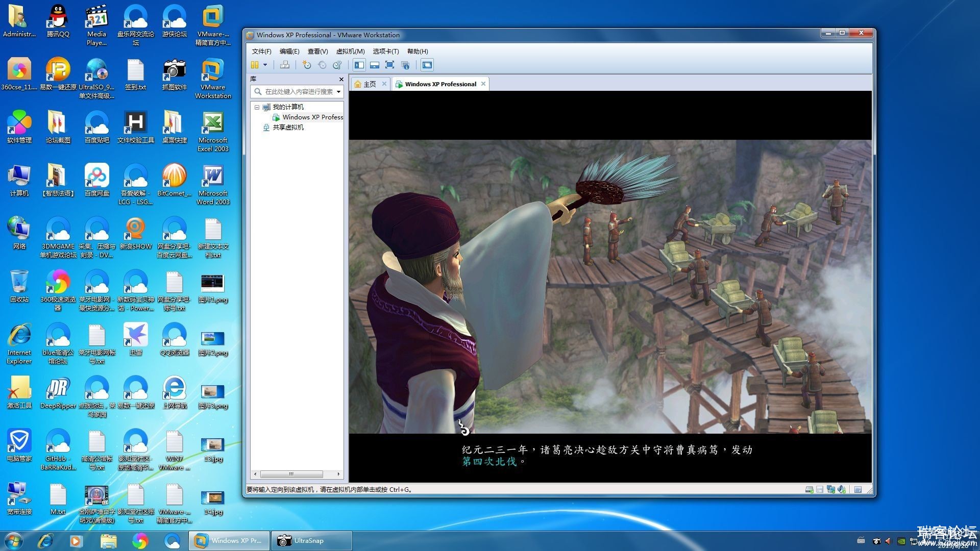Close the 主页 tab

(384, 84)
